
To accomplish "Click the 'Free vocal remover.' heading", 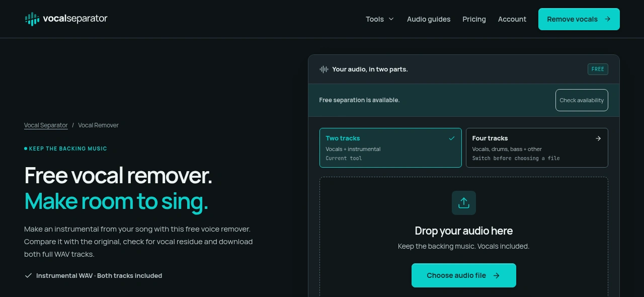I will point(118,175).
